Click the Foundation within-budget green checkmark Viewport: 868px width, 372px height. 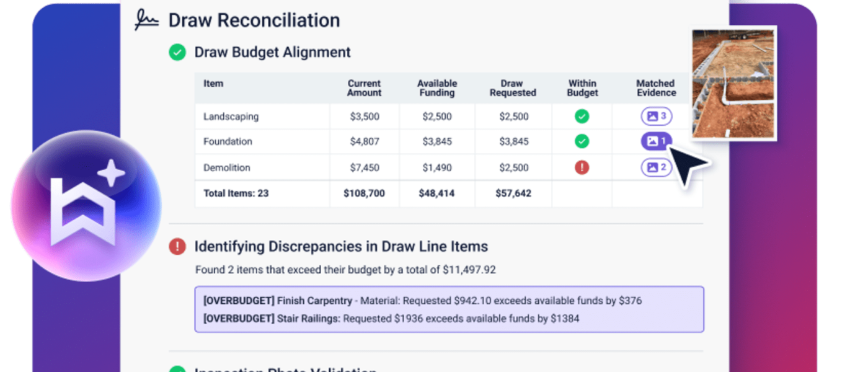[582, 141]
